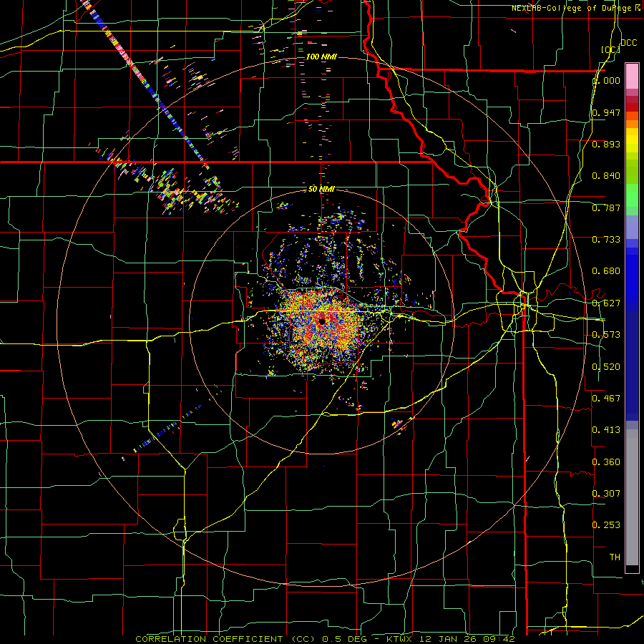Image resolution: width=644 pixels, height=644 pixels.
Task: Click the 0.733 legend value
Action: (x=606, y=240)
